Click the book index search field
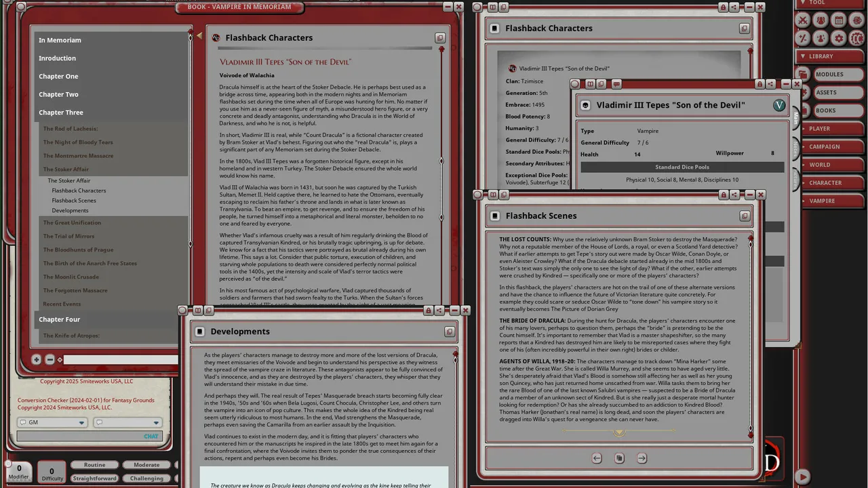 coord(121,360)
